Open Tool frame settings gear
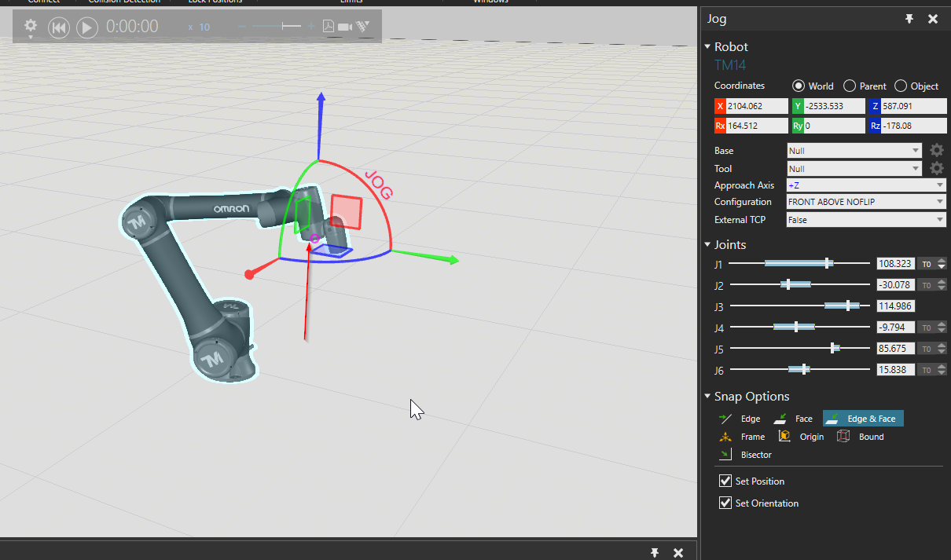This screenshot has width=951, height=560. (x=936, y=168)
